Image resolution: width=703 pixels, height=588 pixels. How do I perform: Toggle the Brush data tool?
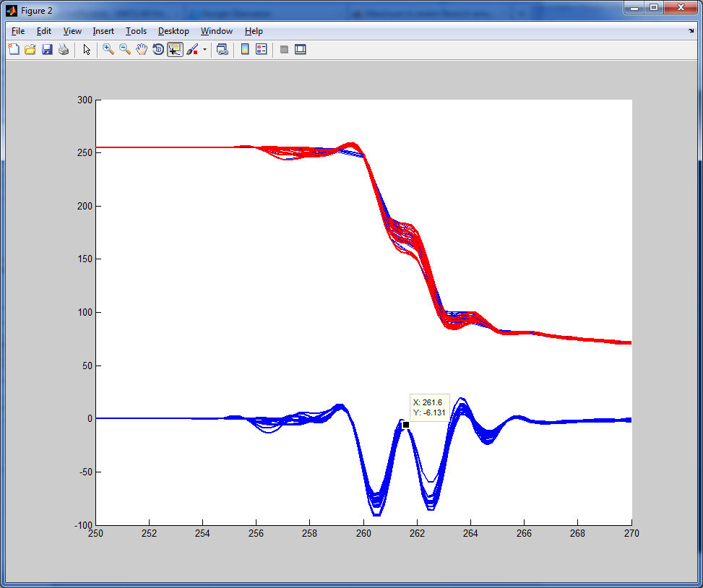192,50
